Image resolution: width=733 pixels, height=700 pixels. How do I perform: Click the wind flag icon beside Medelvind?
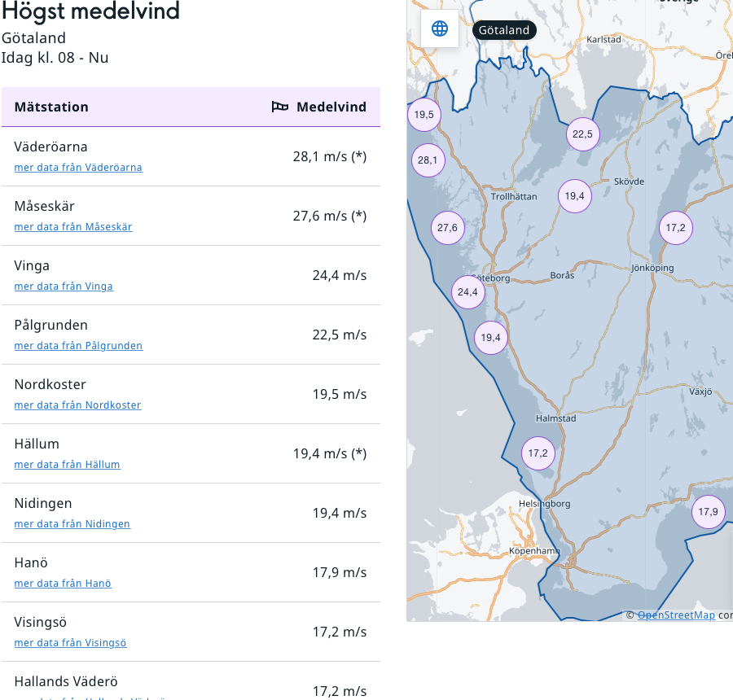tap(280, 107)
